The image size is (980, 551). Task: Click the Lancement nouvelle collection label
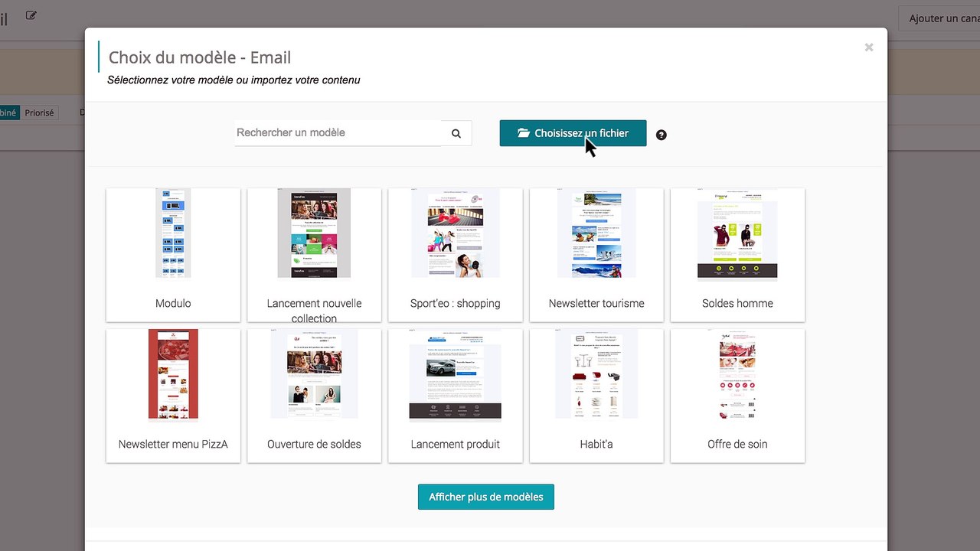coord(314,311)
